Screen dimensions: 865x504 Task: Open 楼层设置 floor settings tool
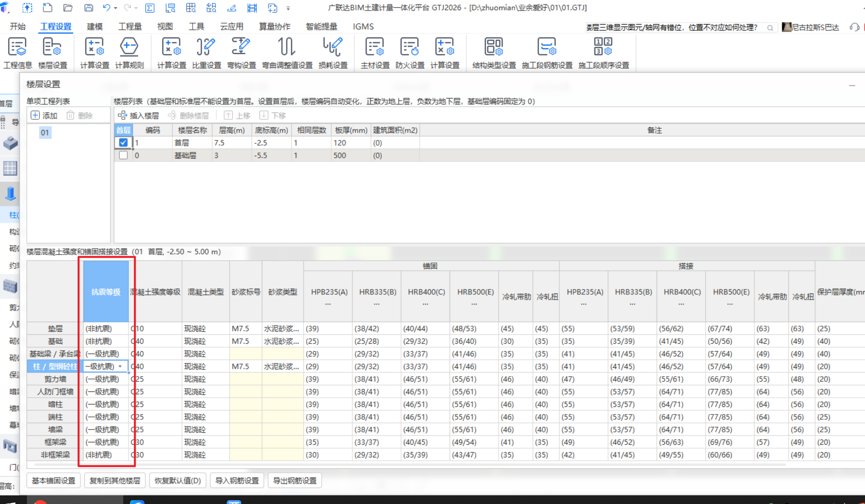(52, 53)
